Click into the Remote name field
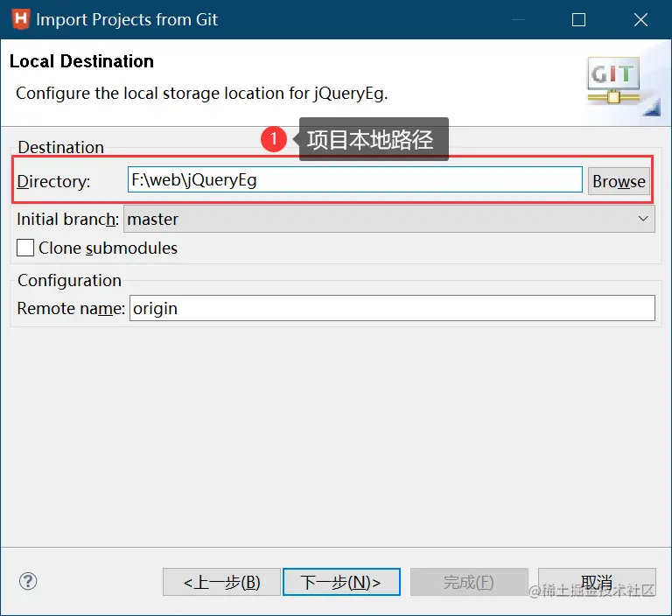 click(x=392, y=308)
